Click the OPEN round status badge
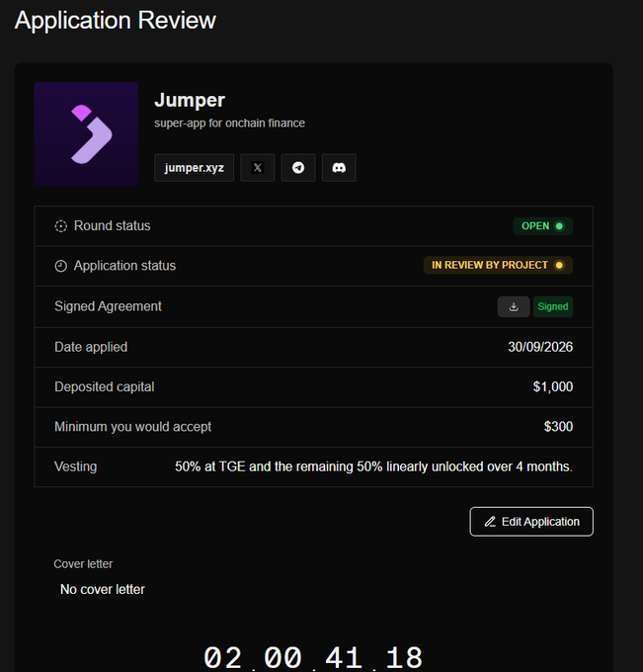643x672 pixels. (x=543, y=226)
